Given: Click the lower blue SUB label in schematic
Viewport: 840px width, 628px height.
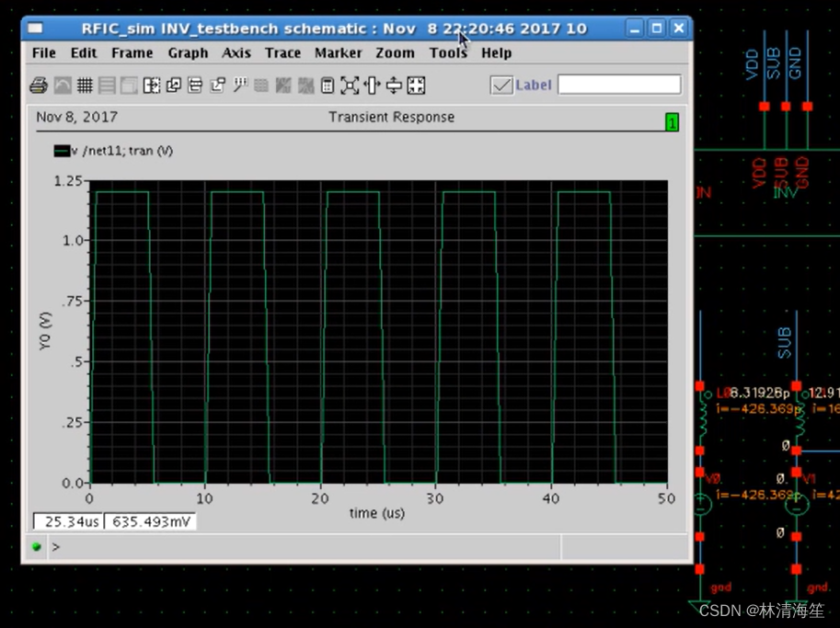Looking at the screenshot, I should pos(784,343).
